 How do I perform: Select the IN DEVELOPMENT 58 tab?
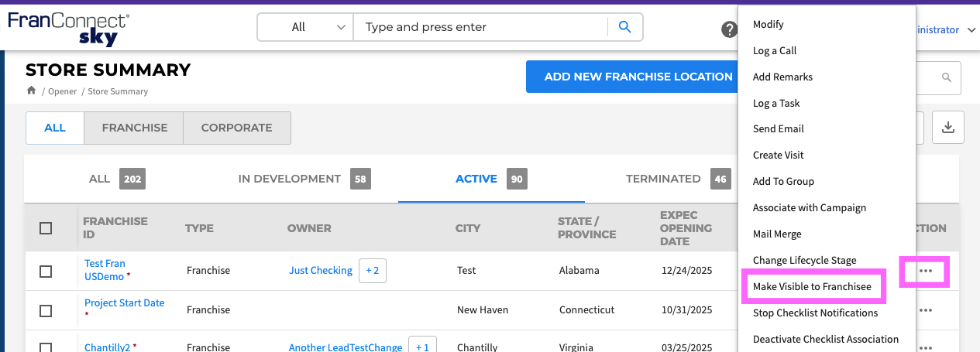click(x=304, y=179)
